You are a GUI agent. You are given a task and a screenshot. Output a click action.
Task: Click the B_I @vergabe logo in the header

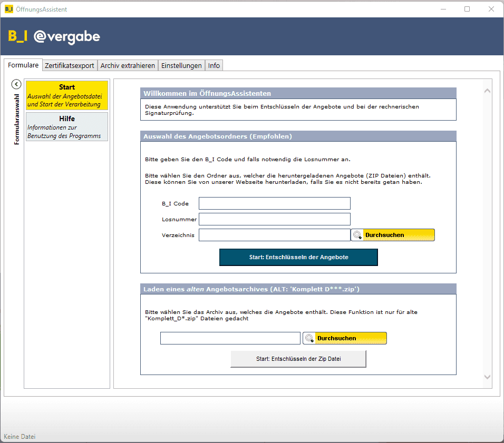[53, 37]
